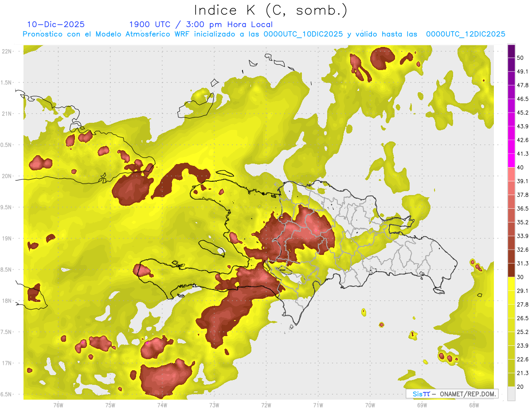Click the '49.1' color scale value

523,71
